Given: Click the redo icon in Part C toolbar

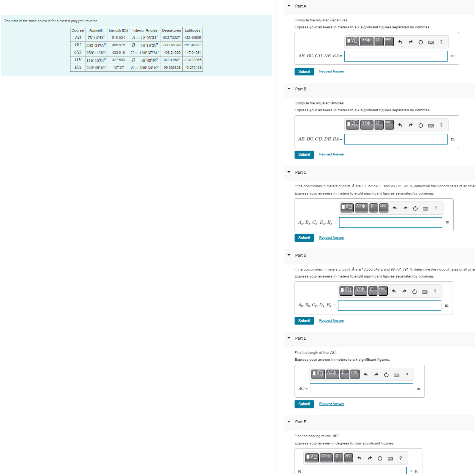Looking at the screenshot, I should tap(405, 208).
